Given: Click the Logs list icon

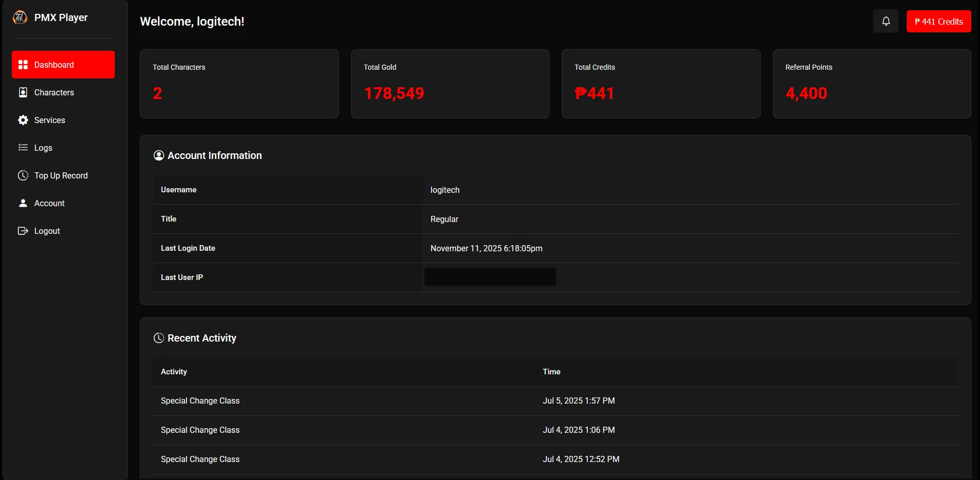Looking at the screenshot, I should click(23, 148).
